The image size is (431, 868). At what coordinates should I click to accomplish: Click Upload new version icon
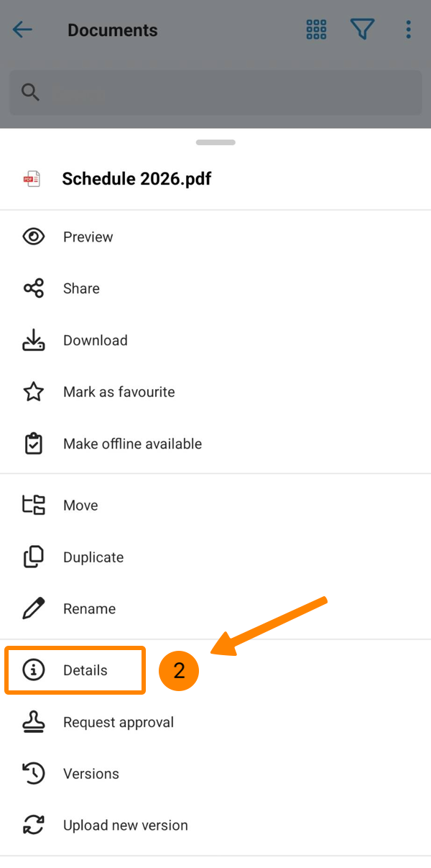pyautogui.click(x=34, y=826)
